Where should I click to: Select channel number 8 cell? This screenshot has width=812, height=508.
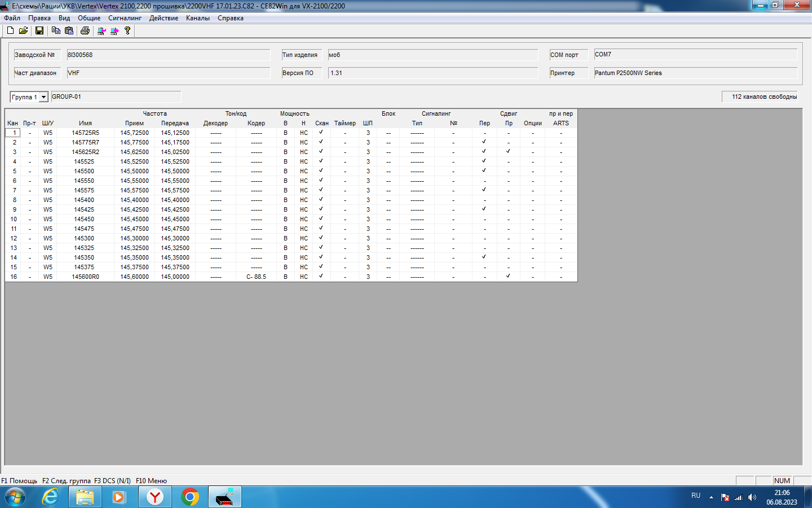coord(13,200)
